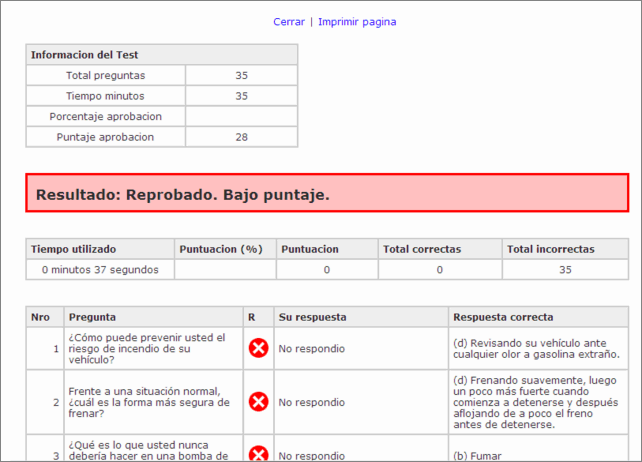Select the Total preguntas row label

click(105, 76)
